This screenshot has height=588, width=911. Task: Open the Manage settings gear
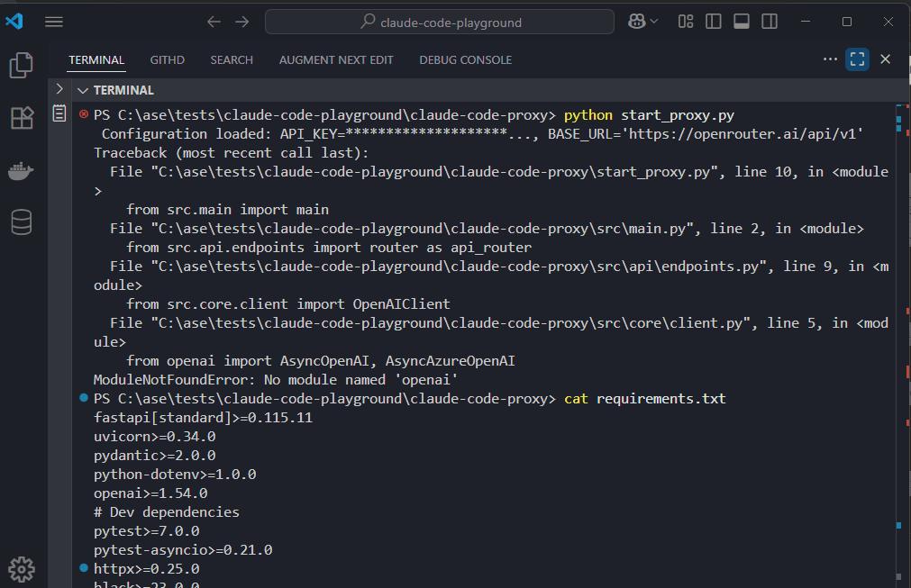[x=23, y=569]
